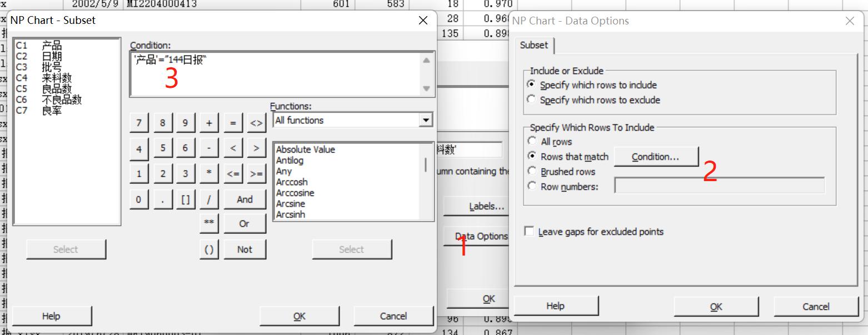Insert the ** exponent operator
Viewport: 868px width, 335px height.
click(209, 223)
